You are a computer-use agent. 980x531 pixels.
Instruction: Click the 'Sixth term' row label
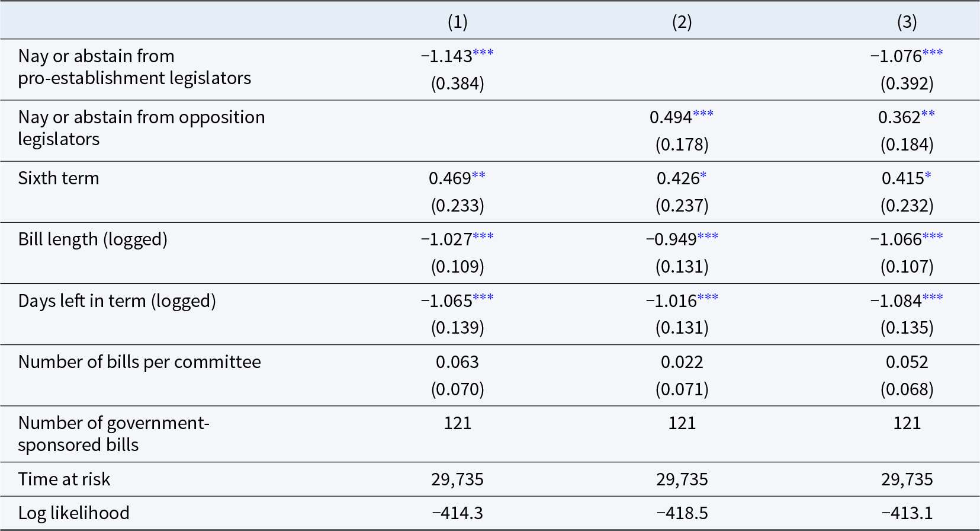coord(59,178)
